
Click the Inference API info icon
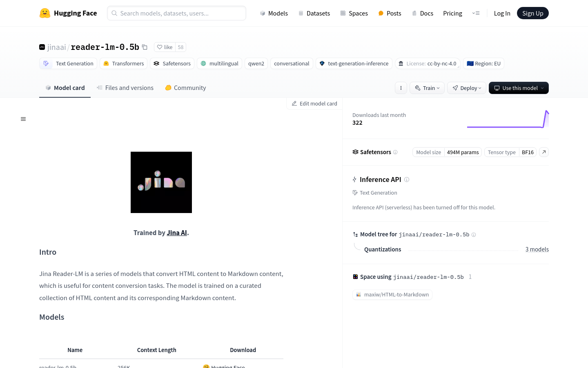pyautogui.click(x=407, y=180)
